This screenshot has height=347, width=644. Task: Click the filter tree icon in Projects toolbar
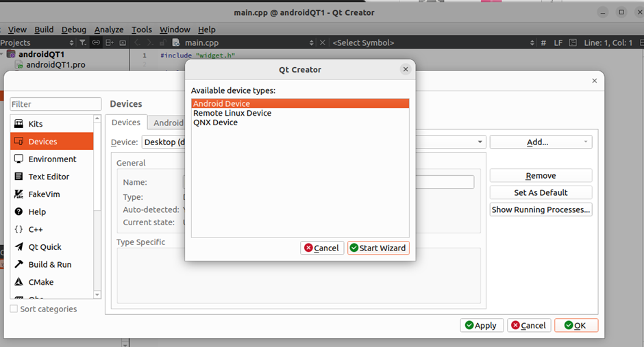(x=83, y=42)
